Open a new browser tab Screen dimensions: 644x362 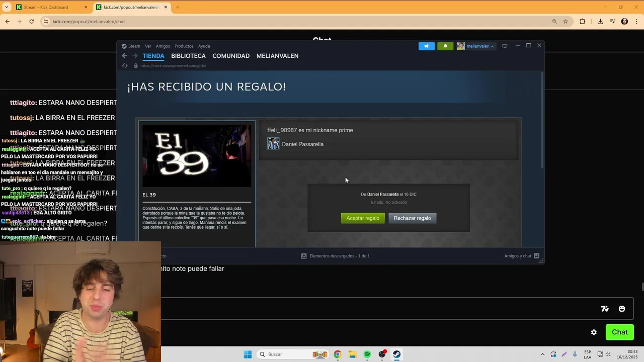(178, 7)
